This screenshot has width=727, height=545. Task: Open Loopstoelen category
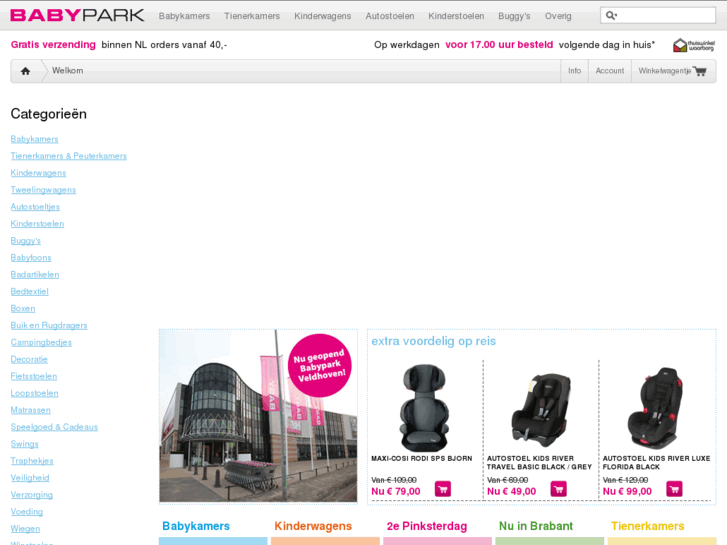34,393
